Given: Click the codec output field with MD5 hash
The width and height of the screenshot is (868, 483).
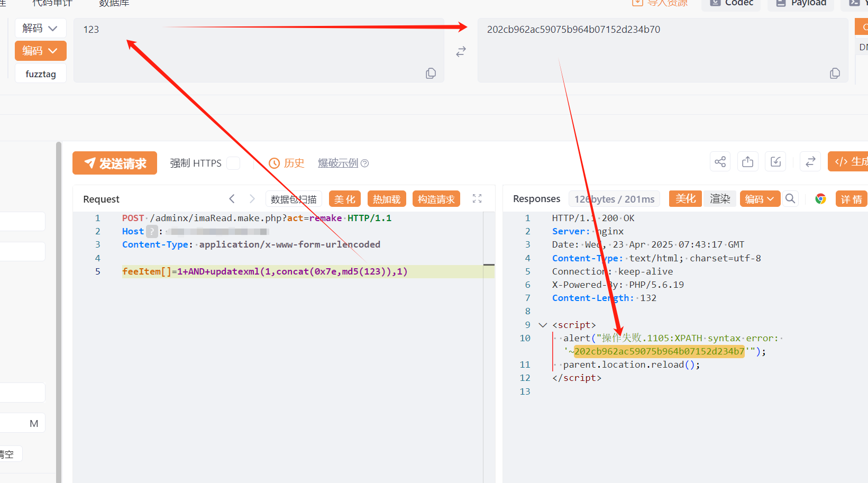Looking at the screenshot, I should [663, 50].
